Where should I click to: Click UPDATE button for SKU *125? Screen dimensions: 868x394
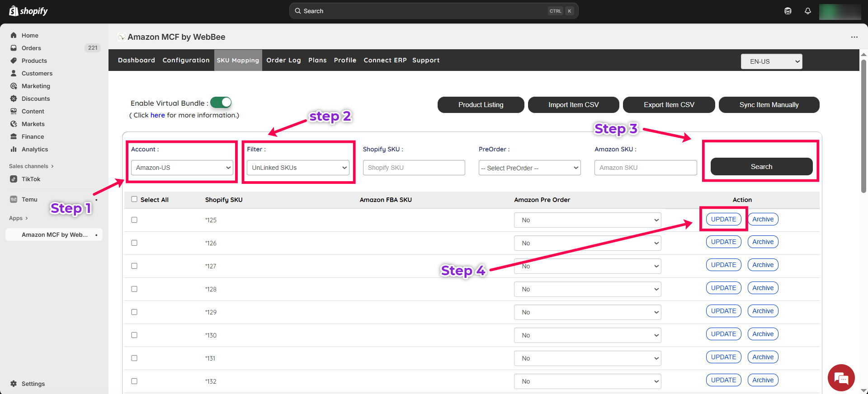click(x=723, y=219)
